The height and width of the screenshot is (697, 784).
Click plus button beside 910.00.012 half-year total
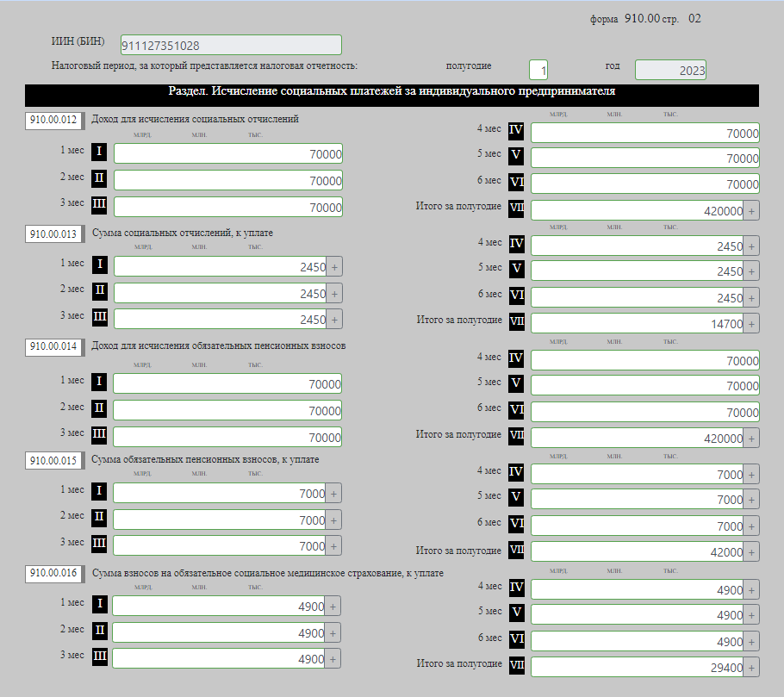click(x=751, y=211)
